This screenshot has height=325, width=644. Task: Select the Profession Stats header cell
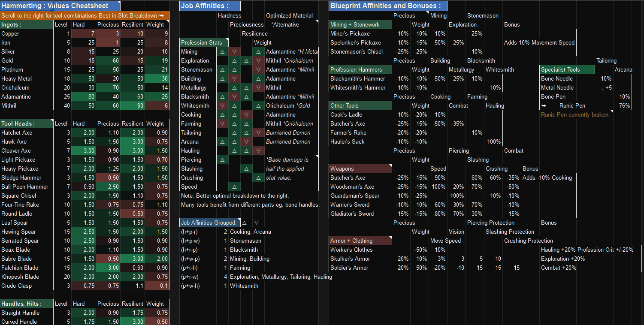pyautogui.click(x=204, y=42)
